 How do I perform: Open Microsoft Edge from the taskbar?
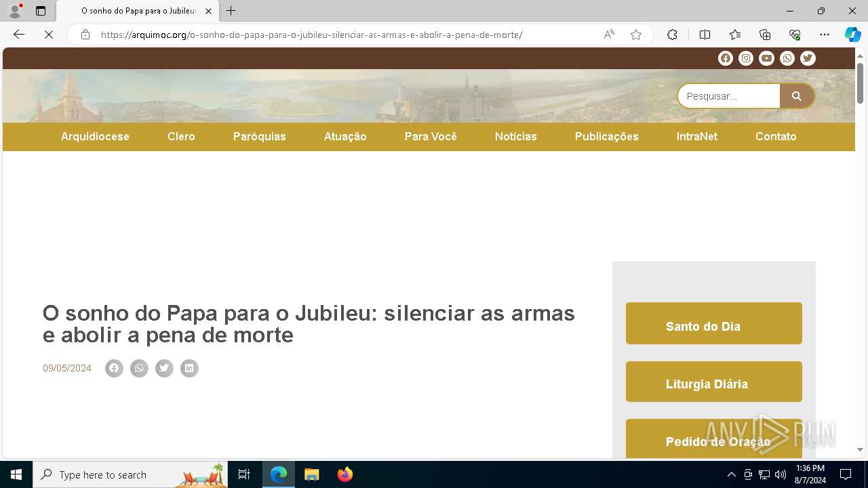(x=279, y=474)
